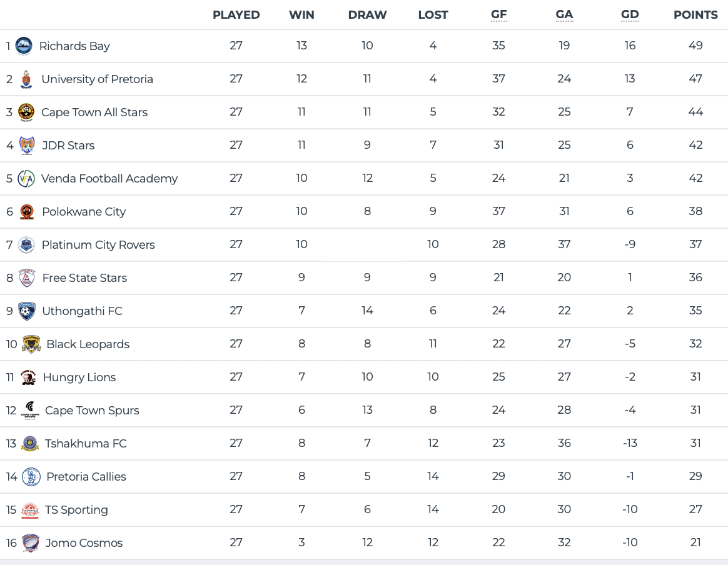Screen dimensions: 728x565
Task: Click the GD column header
Action: pos(630,15)
